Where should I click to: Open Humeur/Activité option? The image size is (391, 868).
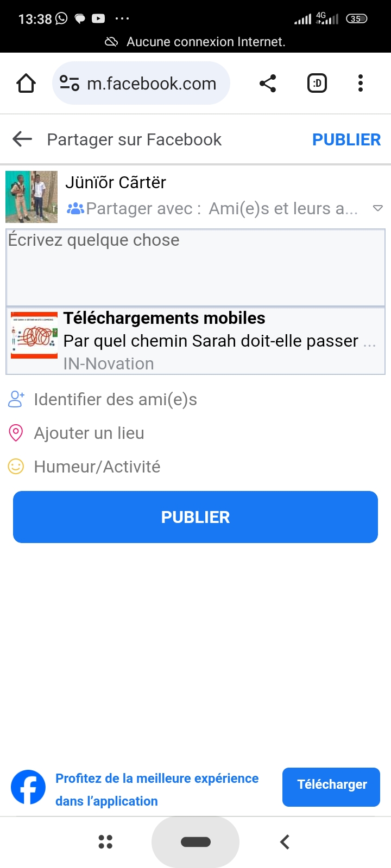pos(97,467)
